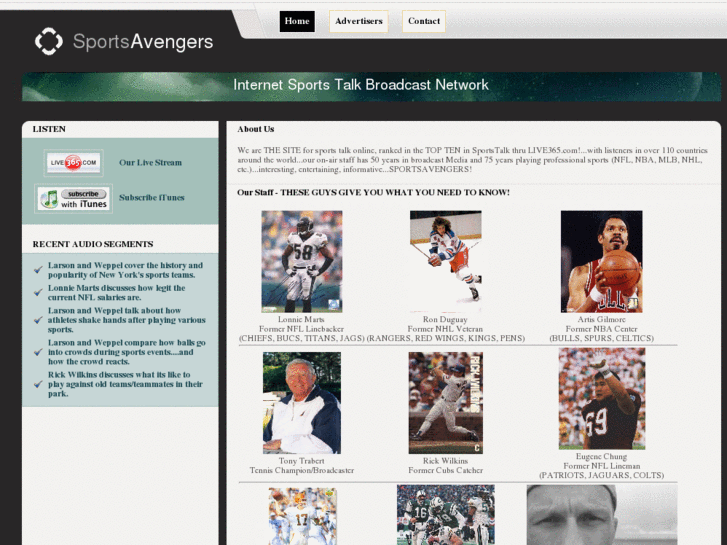Open segment about athletes shaking hands

[x=127, y=320]
